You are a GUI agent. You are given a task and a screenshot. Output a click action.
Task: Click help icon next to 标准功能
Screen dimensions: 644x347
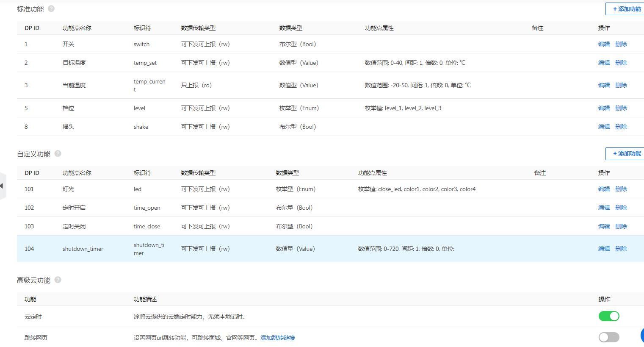pos(51,8)
